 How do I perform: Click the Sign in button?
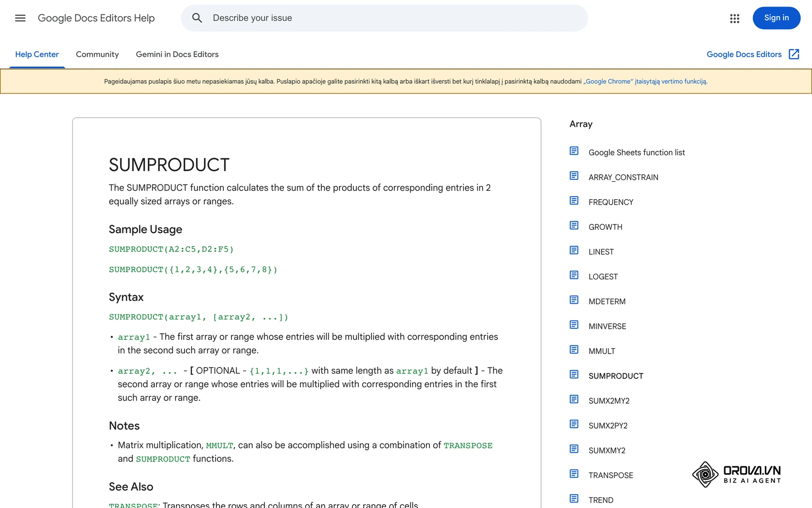click(x=776, y=18)
